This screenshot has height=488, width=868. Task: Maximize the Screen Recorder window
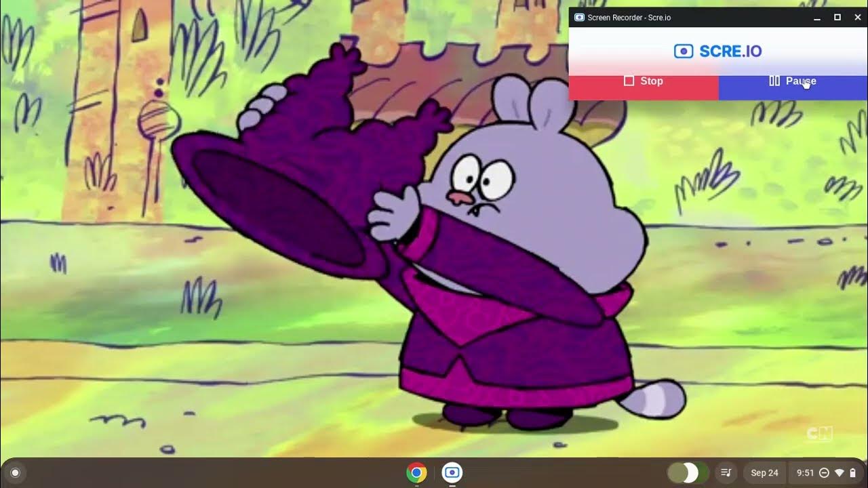[x=837, y=18]
